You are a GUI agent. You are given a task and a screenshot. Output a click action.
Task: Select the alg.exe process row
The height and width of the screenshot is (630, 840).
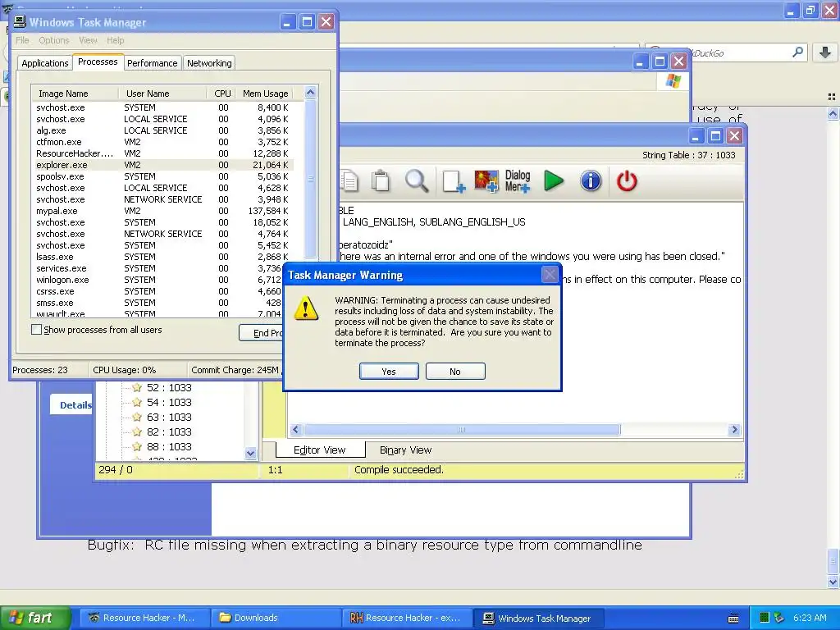[163, 130]
